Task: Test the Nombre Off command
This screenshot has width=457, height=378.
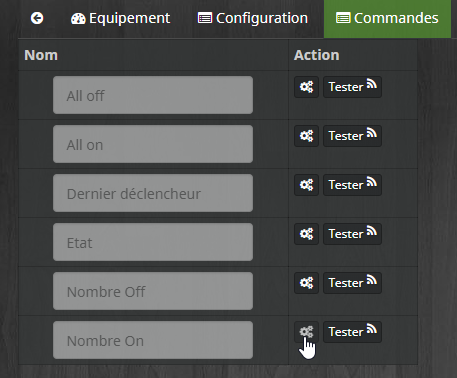Action: 352,283
